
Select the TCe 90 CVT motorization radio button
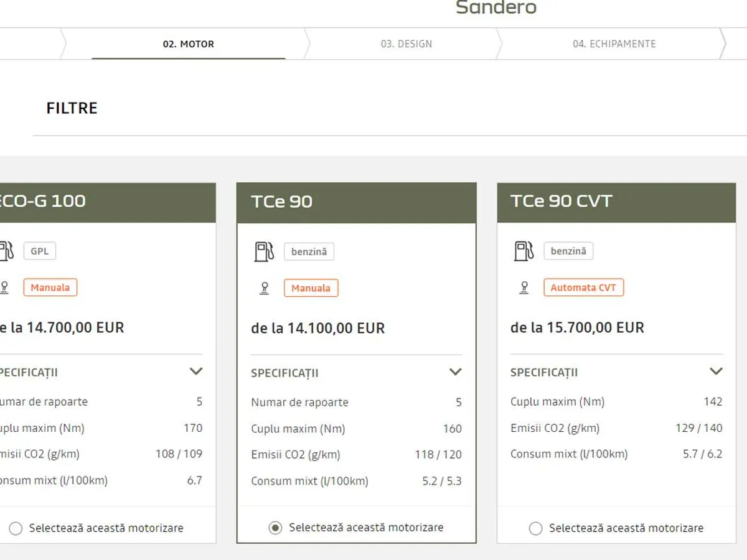point(535,528)
